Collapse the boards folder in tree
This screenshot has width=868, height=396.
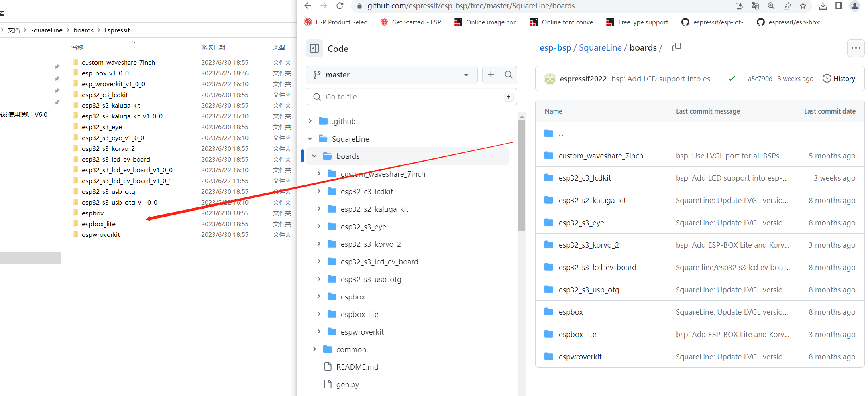[314, 156]
